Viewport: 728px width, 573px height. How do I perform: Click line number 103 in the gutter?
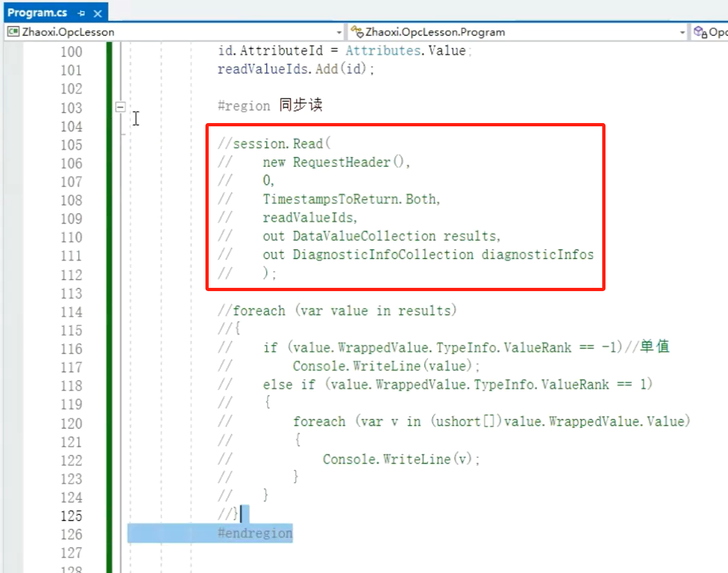point(71,108)
